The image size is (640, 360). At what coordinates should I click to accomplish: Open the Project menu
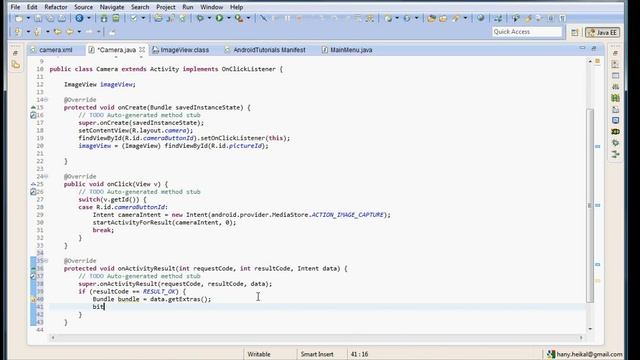[x=166, y=7]
